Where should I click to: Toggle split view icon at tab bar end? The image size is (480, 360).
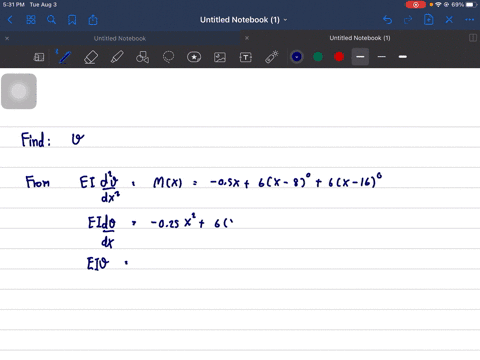pos(473,38)
